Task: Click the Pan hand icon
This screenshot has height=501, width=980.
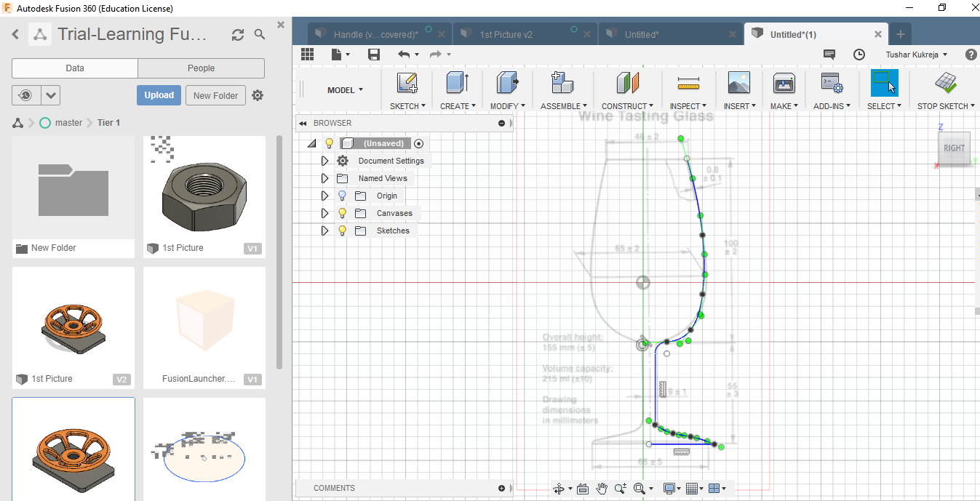Action: (x=602, y=489)
